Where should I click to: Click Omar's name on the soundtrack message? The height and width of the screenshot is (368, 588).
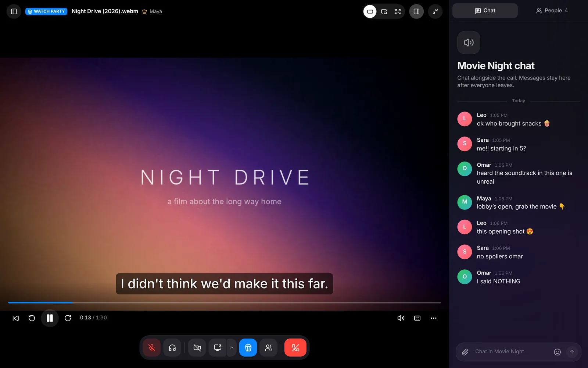click(484, 165)
